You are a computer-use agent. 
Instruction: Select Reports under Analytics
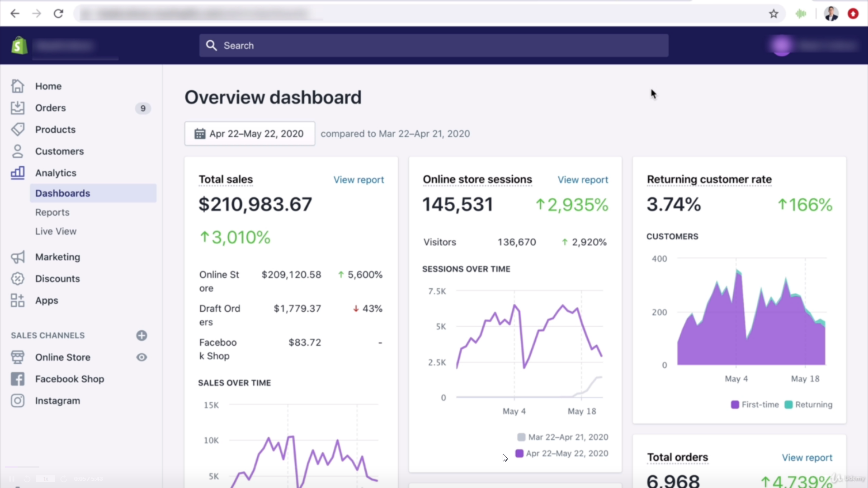click(52, 212)
